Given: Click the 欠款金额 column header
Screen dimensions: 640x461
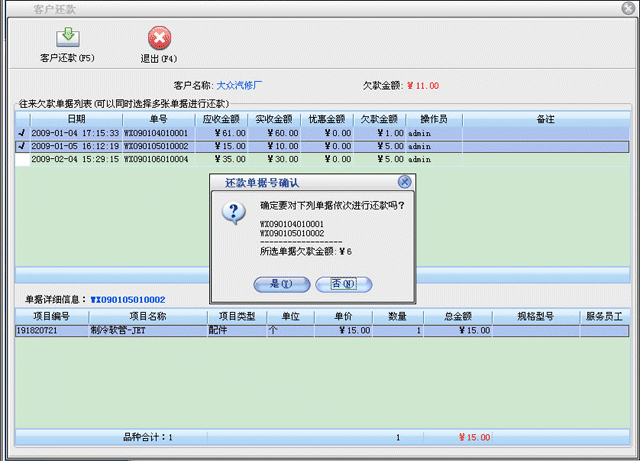Looking at the screenshot, I should pyautogui.click(x=380, y=119).
